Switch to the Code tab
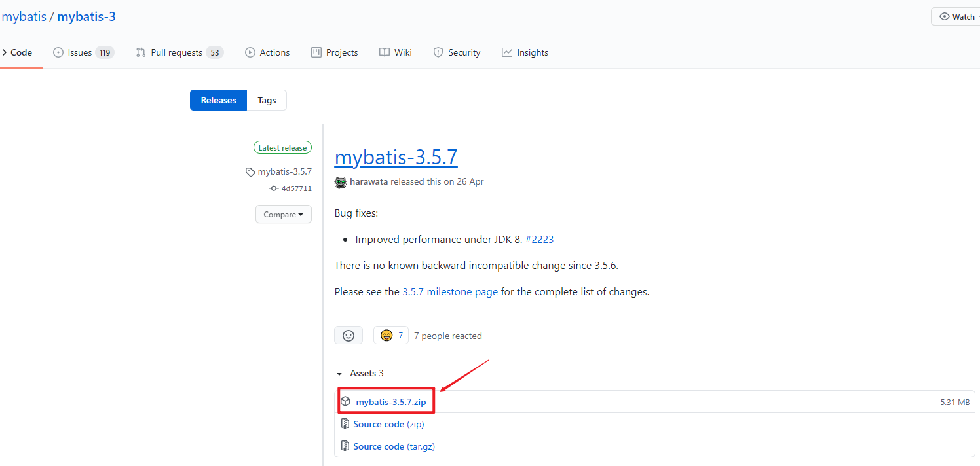Screen dimensions: 980x466 point(16,52)
